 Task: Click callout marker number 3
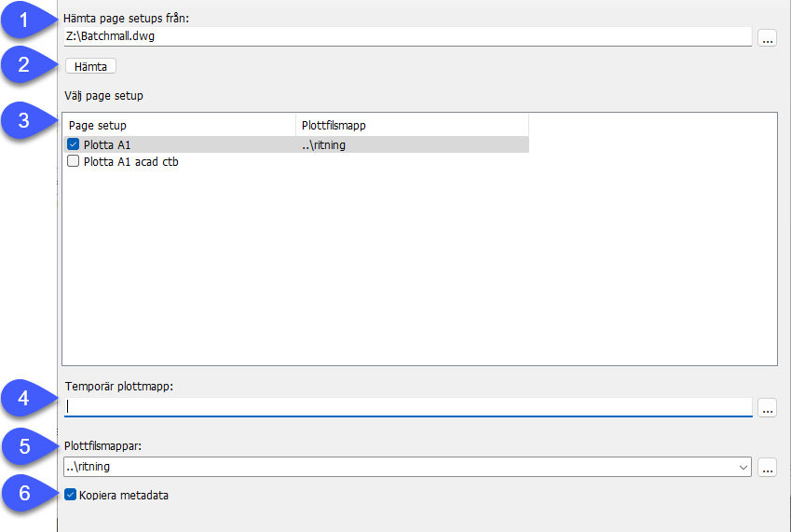point(23,120)
